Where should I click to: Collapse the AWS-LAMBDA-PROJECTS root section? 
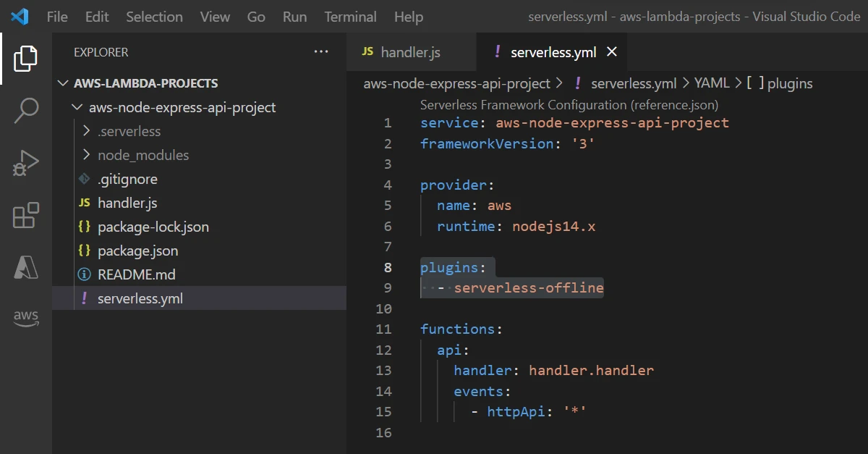click(x=64, y=83)
